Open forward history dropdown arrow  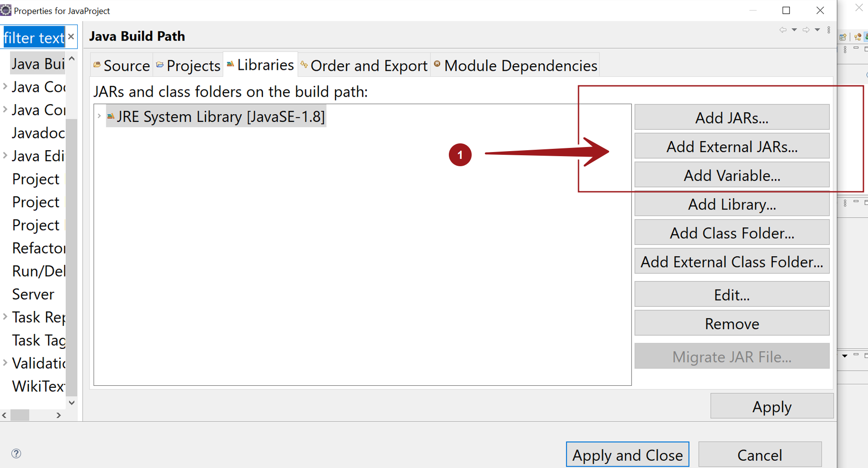pos(817,30)
